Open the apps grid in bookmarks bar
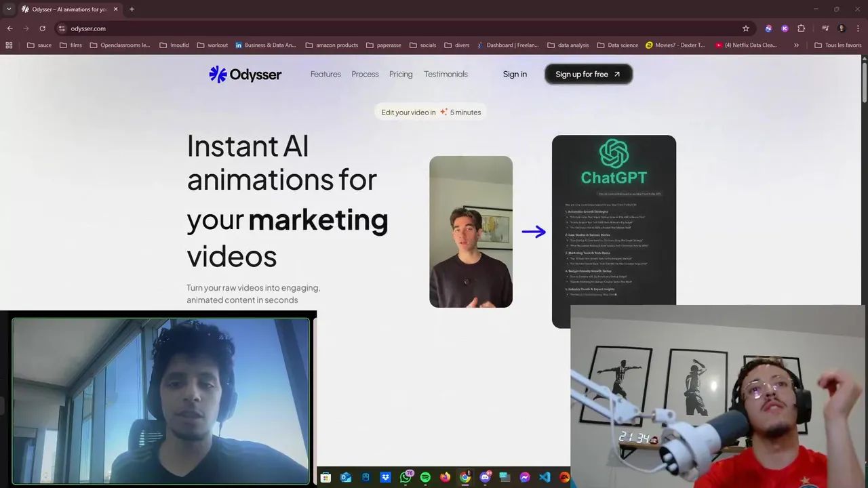Viewport: 868px width, 488px height. point(9,45)
